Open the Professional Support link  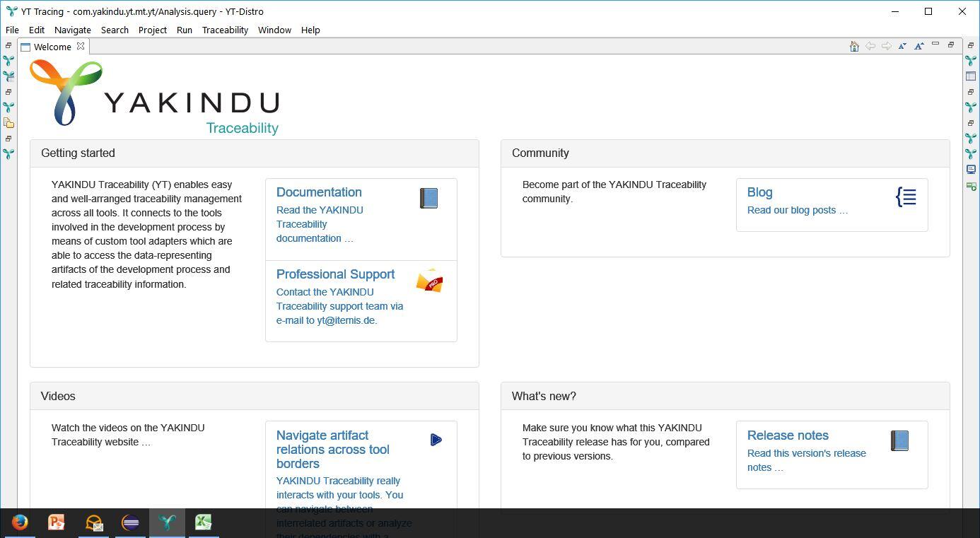[336, 274]
